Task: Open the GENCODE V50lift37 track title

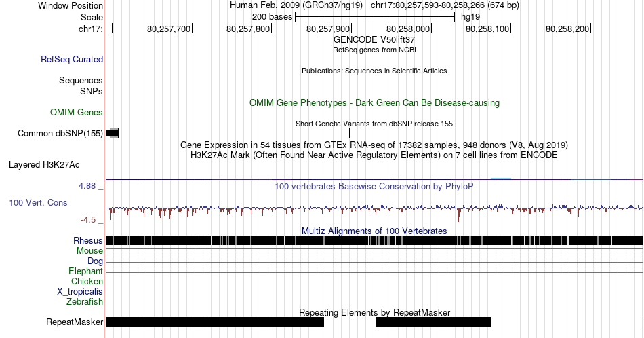Action: 374,40
